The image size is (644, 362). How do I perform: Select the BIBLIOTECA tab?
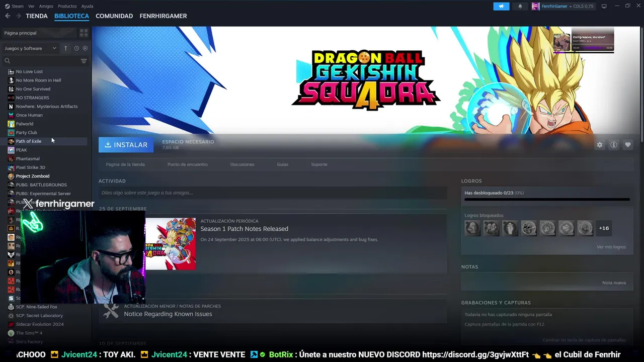point(72,16)
